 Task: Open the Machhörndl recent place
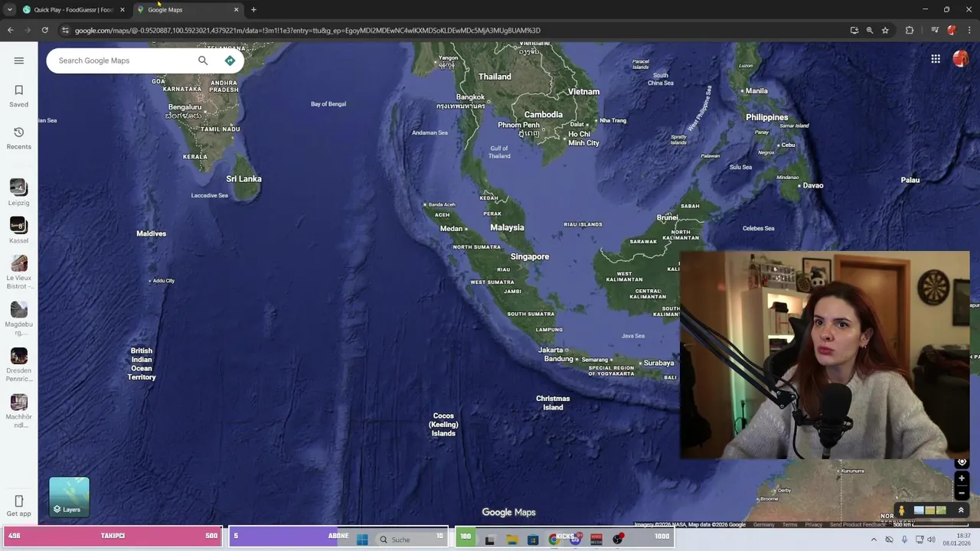pyautogui.click(x=19, y=411)
